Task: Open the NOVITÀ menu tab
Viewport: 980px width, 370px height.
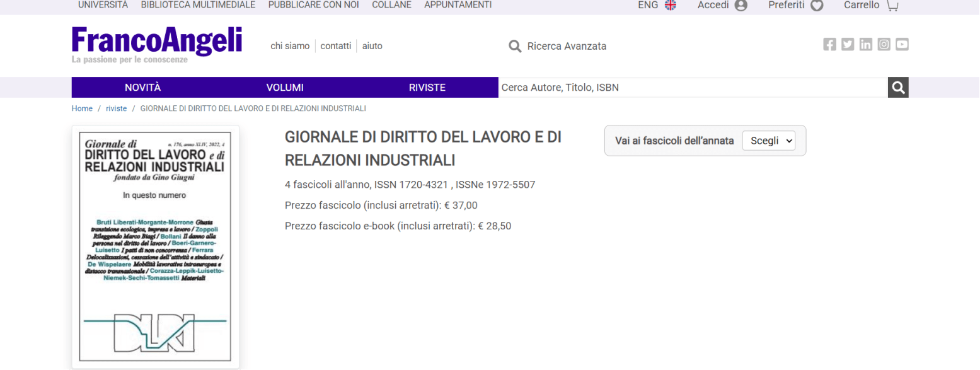Action: coord(143,88)
